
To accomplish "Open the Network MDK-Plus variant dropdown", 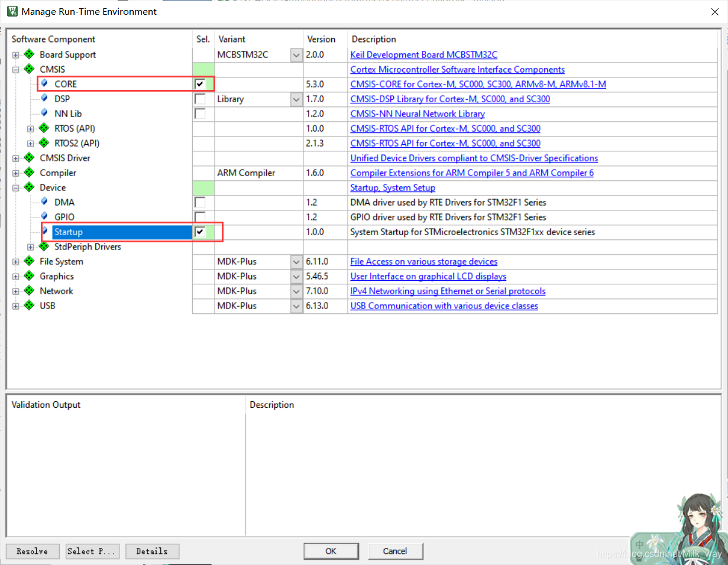I will (296, 291).
